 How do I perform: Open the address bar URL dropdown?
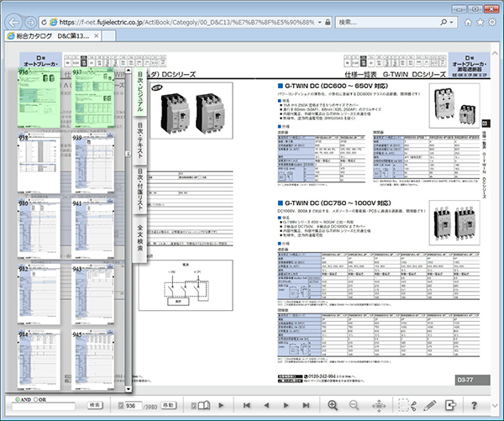[x=319, y=22]
